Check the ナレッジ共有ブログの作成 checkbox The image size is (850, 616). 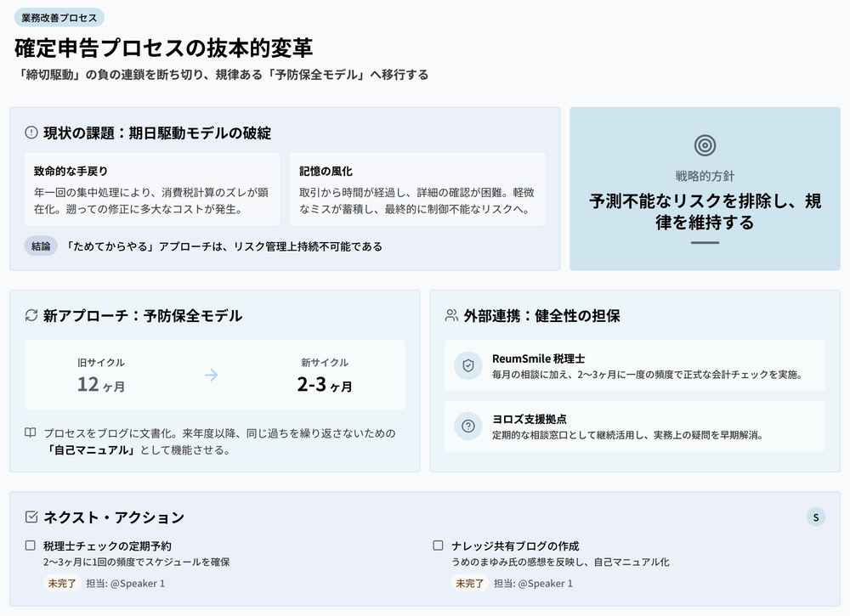click(x=439, y=545)
